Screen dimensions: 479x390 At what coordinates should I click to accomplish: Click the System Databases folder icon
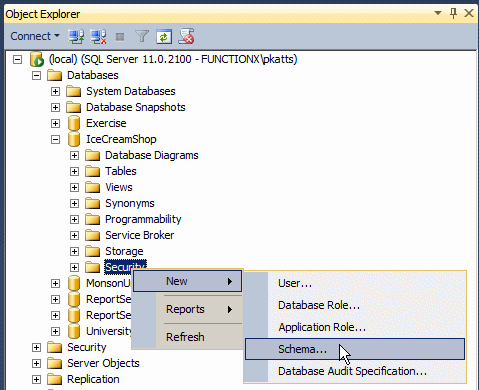click(x=73, y=91)
